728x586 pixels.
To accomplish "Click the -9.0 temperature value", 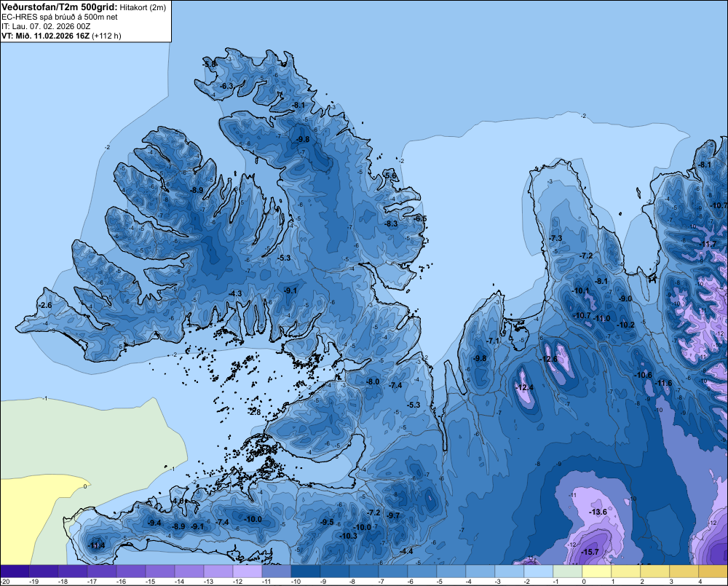I will (625, 298).
